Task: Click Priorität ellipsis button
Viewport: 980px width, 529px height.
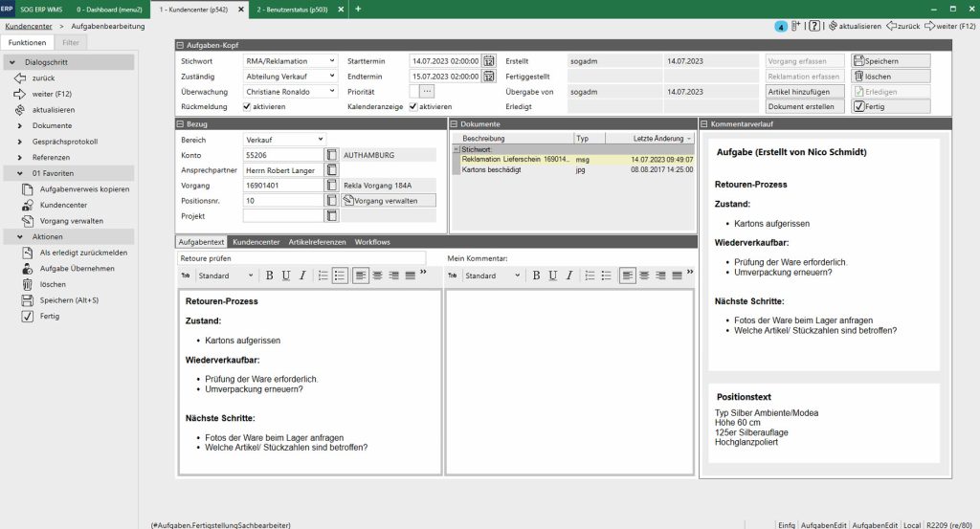Action: [x=426, y=92]
